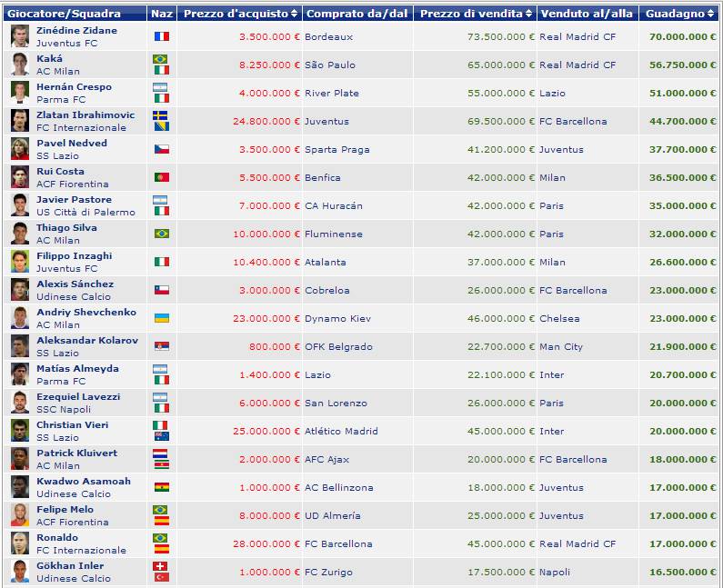The image size is (723, 588).
Task: Open Zlatan Ibrahimovic player link
Action: pos(85,115)
